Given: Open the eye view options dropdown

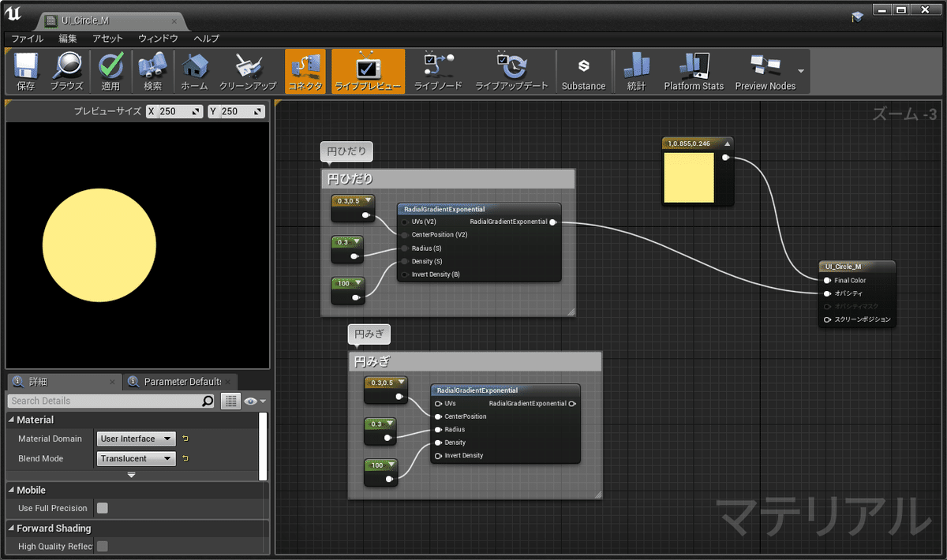Looking at the screenshot, I should [256, 401].
